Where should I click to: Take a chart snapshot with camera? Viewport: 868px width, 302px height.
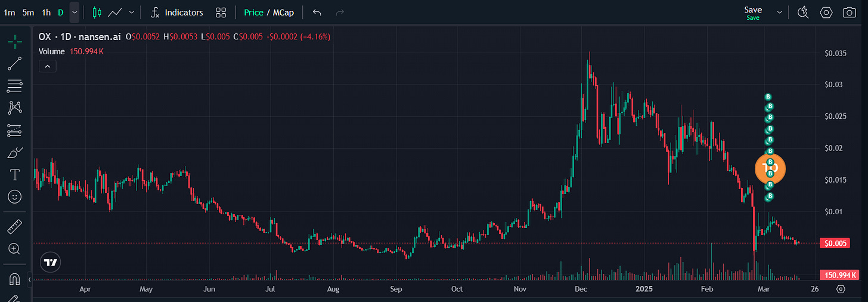click(x=849, y=12)
